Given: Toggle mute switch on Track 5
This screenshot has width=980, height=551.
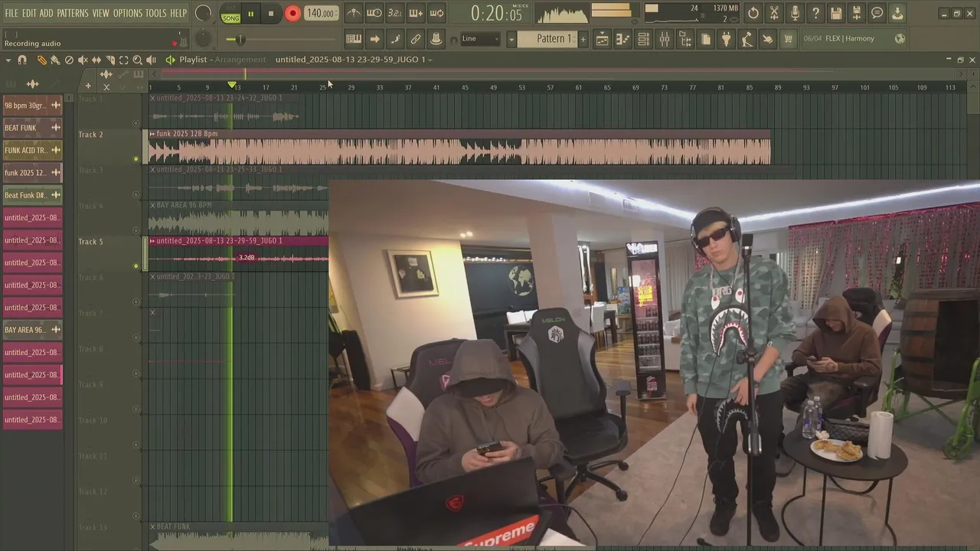Looking at the screenshot, I should (x=136, y=266).
